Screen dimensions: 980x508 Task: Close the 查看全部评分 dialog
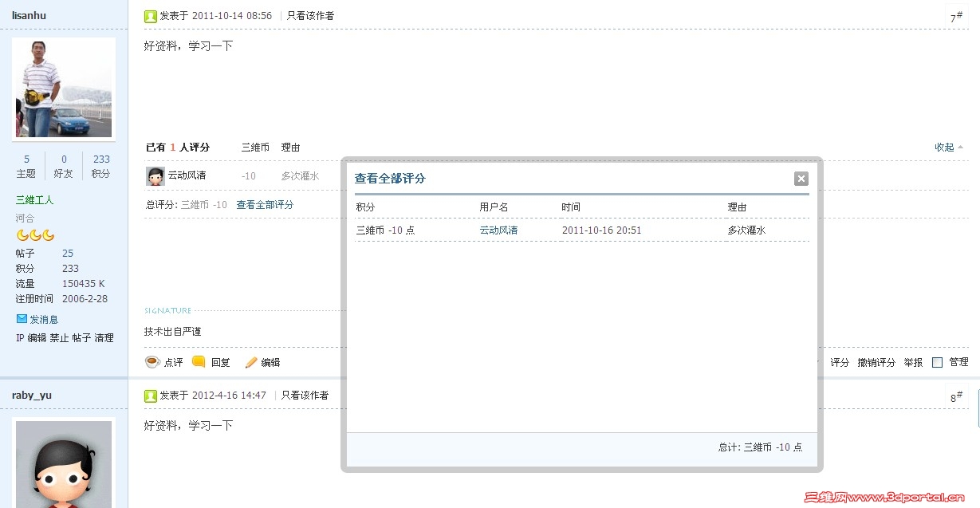[x=801, y=179]
